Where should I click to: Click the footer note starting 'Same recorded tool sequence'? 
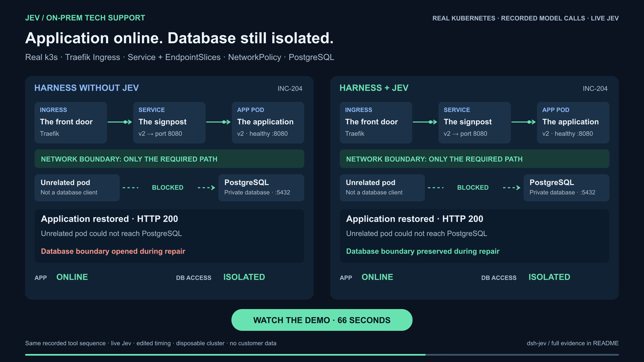pyautogui.click(x=151, y=343)
